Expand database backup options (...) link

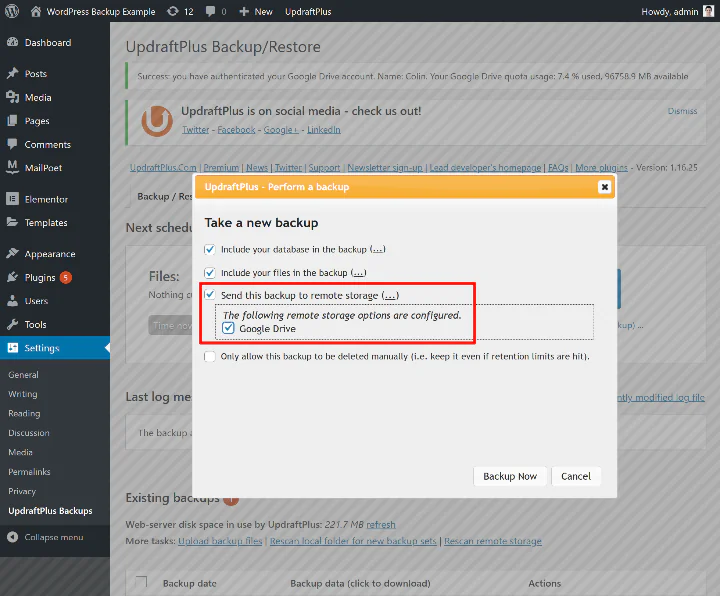tap(378, 249)
